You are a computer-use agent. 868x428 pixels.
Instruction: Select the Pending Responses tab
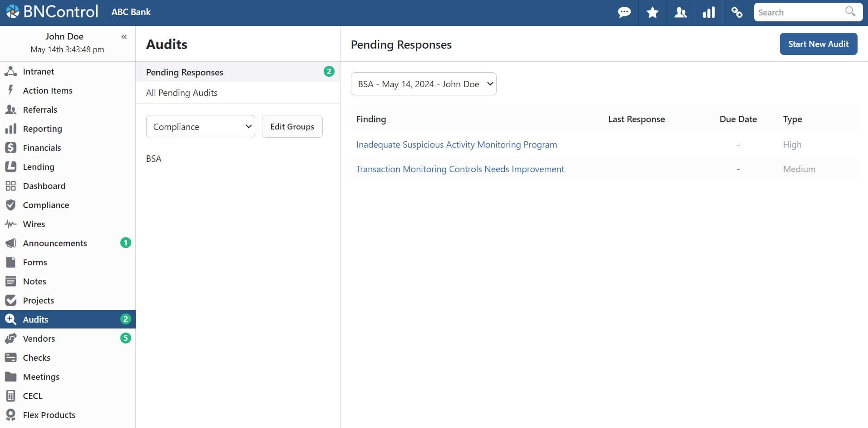click(185, 72)
